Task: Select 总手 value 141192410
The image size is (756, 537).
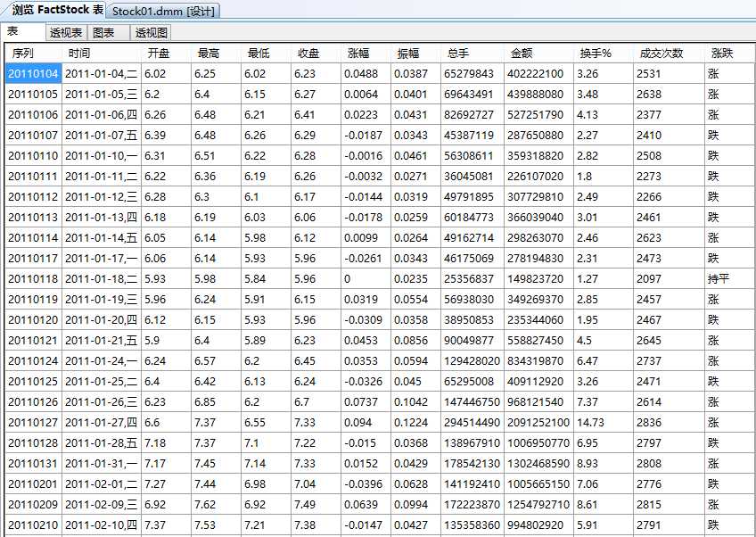Action: (x=472, y=484)
